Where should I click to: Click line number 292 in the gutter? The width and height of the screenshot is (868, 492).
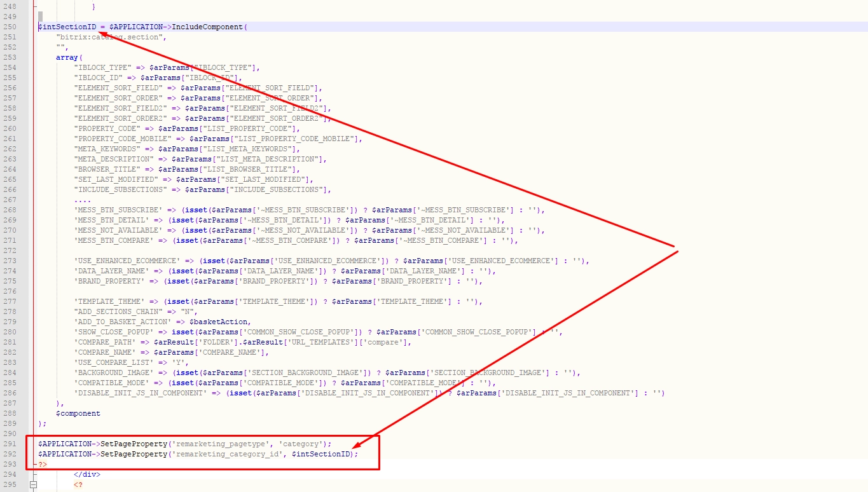tap(9, 454)
